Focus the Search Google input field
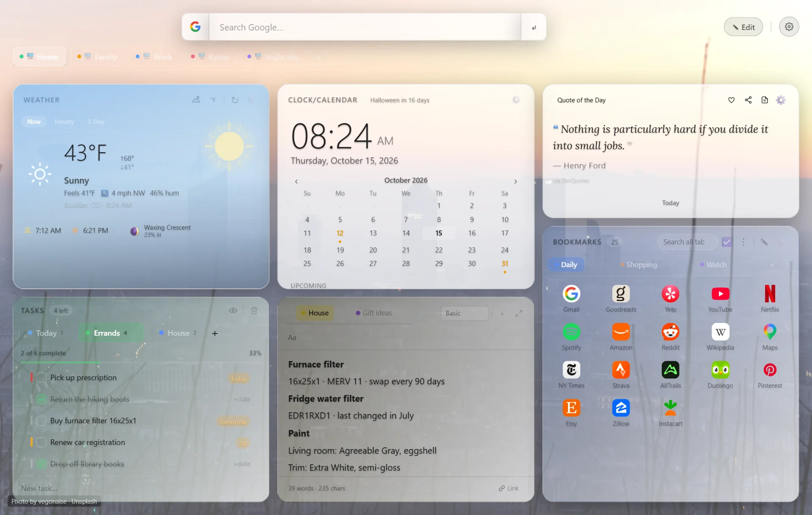Viewport: 812px width, 515px height. point(365,27)
